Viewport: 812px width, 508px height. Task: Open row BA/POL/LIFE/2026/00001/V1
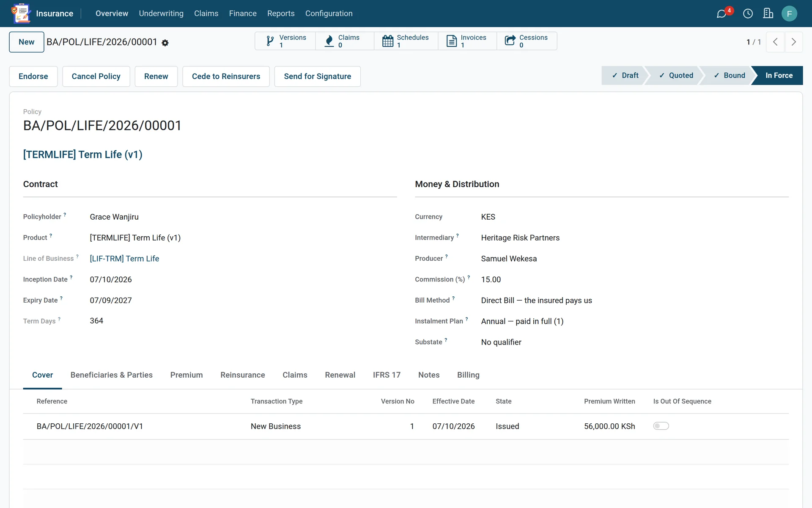click(x=406, y=426)
